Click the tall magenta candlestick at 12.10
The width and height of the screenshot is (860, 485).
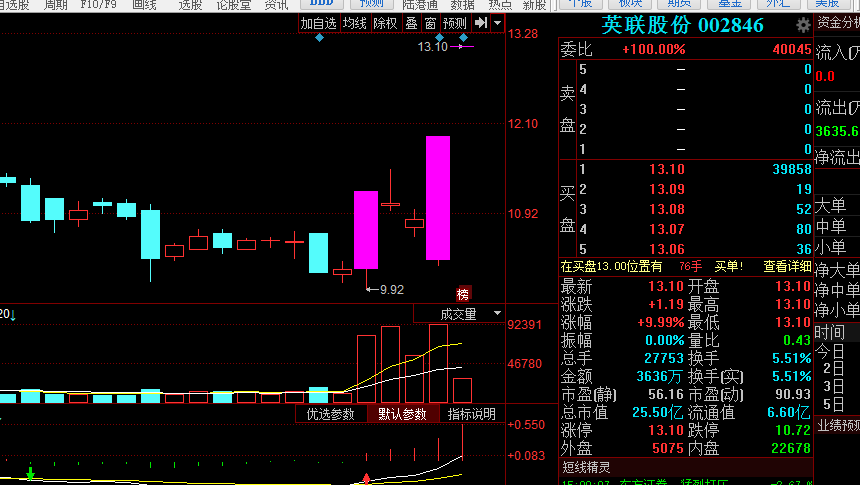coord(437,198)
